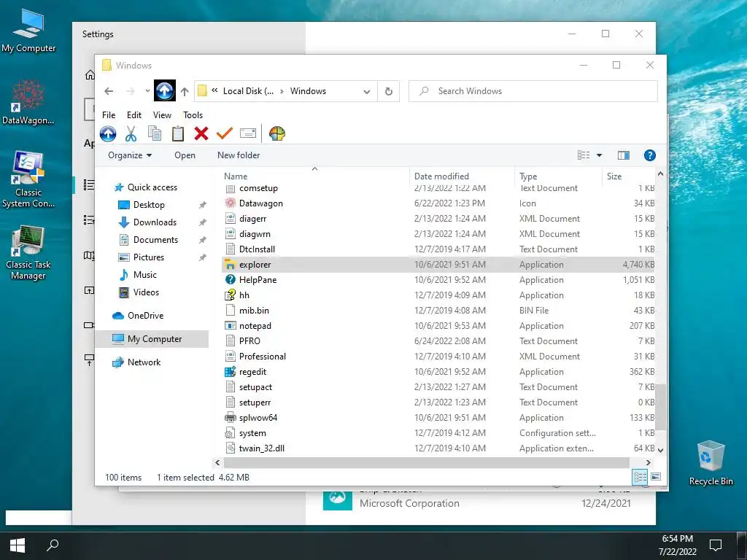Click the taskbar clock showing 6:54 PM
The image size is (747, 560).
point(678,545)
